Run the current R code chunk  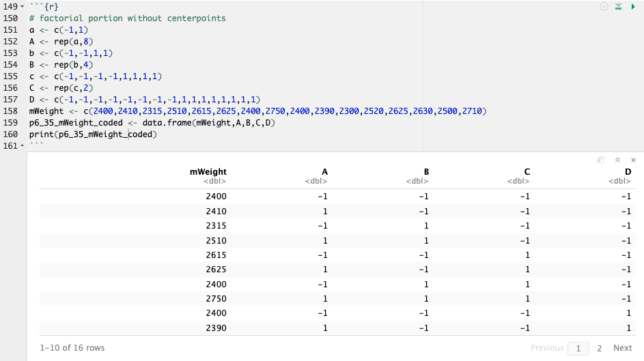(x=633, y=6)
